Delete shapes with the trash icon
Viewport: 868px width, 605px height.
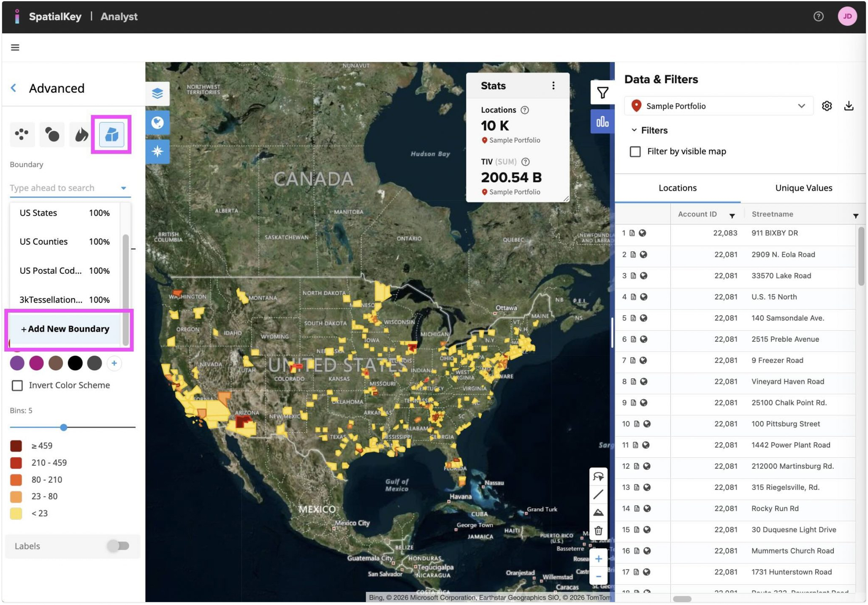(598, 531)
